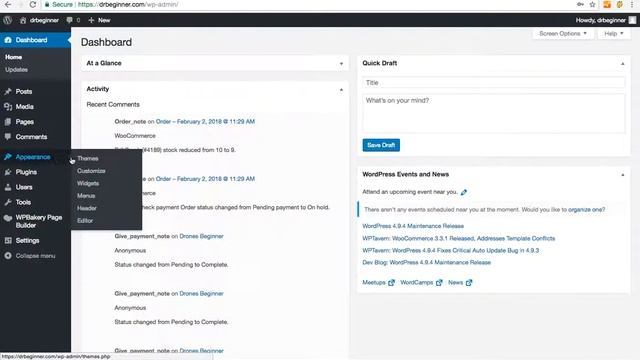Viewport: 640px width, 360px height.
Task: Click the Plugins plug icon
Action: click(8, 172)
